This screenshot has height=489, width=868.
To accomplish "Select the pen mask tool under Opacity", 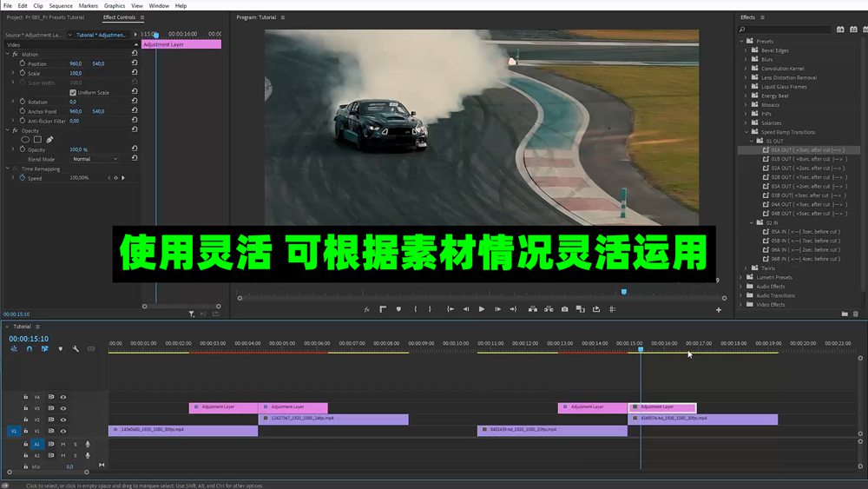I will tap(49, 140).
